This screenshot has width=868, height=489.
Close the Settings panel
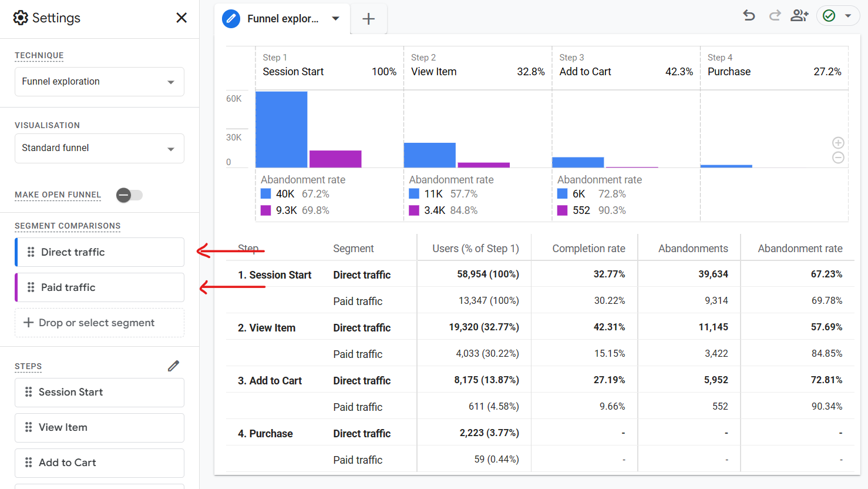tap(181, 18)
